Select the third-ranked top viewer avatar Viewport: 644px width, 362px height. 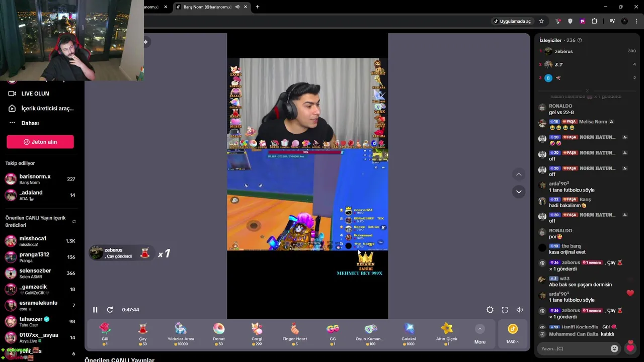(548, 78)
